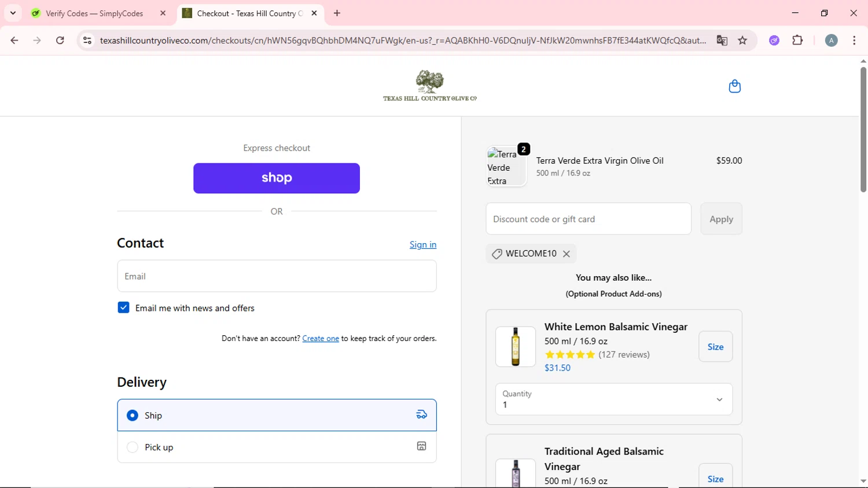Click the Create one account link
The width and height of the screenshot is (868, 488).
tap(321, 338)
